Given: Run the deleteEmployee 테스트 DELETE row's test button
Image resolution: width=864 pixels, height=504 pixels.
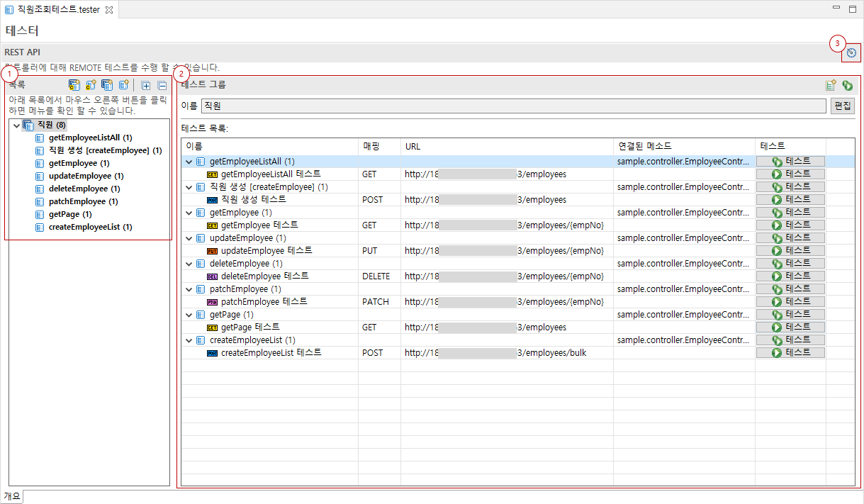Looking at the screenshot, I should coord(790,276).
